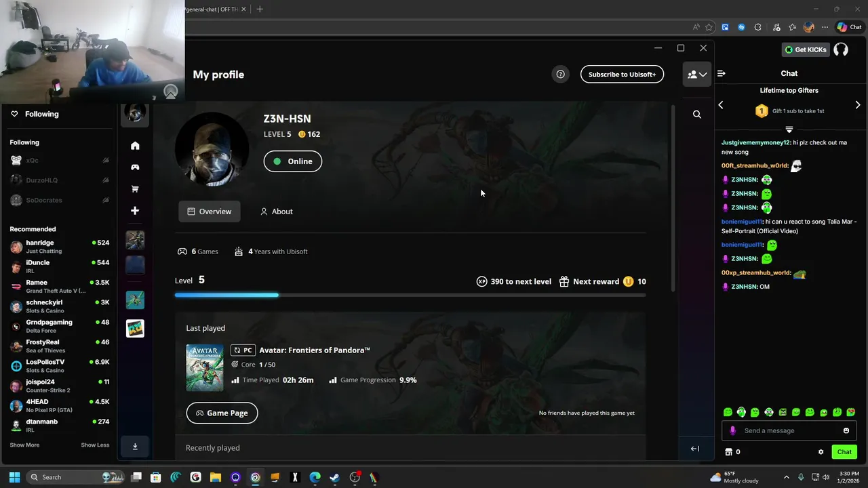The height and width of the screenshot is (488, 868).
Task: Click Show Less in recommended list
Action: click(x=95, y=445)
